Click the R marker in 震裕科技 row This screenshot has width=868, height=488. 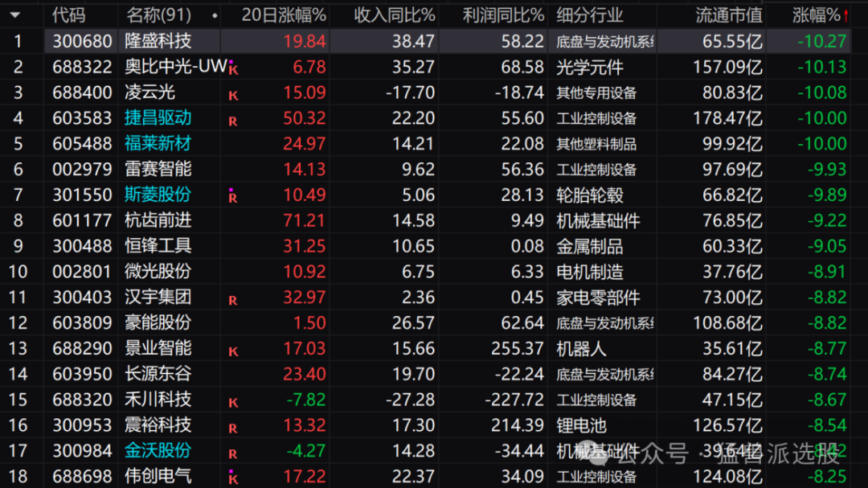tap(233, 429)
